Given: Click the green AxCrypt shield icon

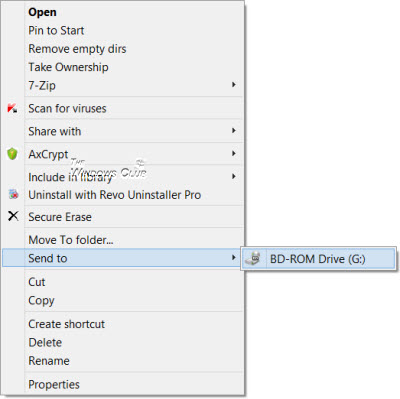Looking at the screenshot, I should coord(12,154).
